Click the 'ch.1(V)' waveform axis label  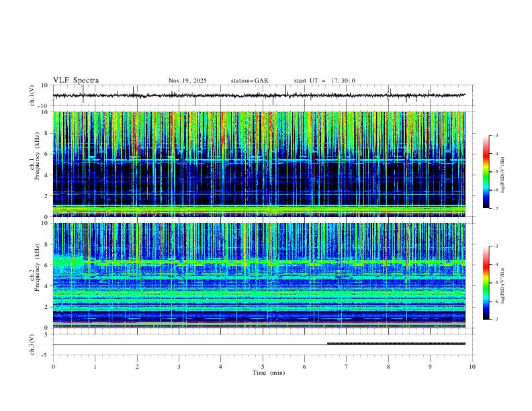pyautogui.click(x=32, y=95)
